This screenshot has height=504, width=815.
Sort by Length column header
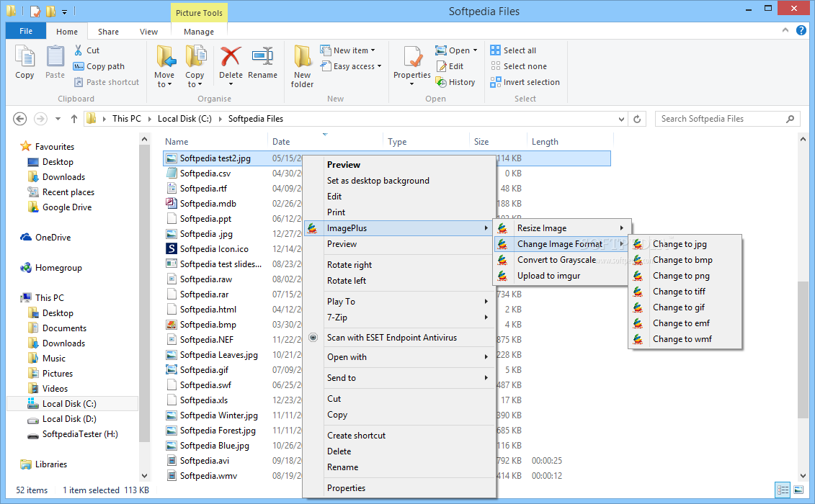pos(545,142)
